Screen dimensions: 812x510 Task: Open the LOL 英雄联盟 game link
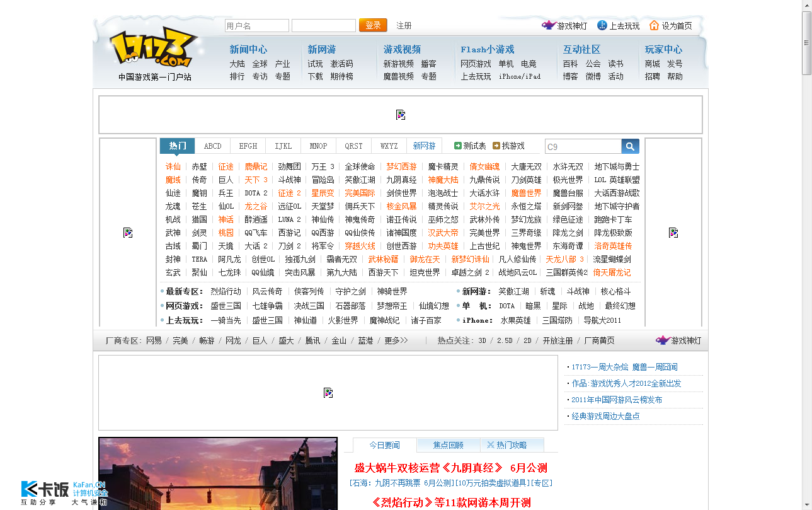click(x=617, y=180)
